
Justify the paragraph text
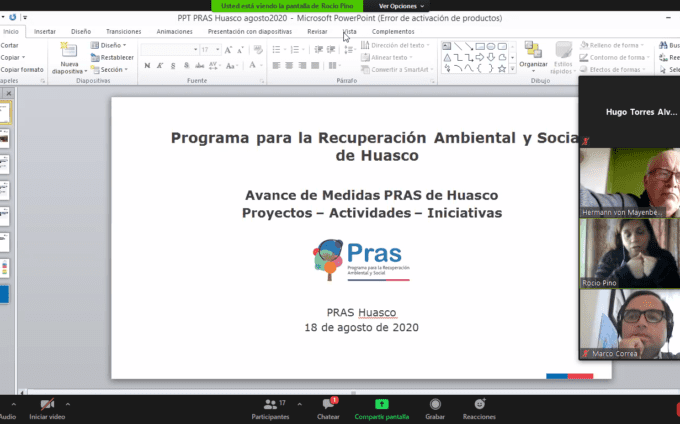point(315,65)
